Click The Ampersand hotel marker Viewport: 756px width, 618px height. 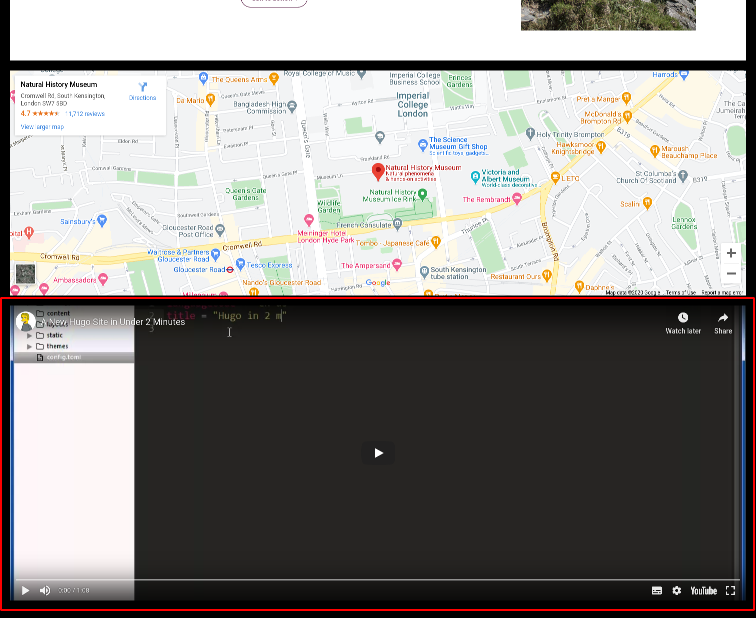coord(396,264)
